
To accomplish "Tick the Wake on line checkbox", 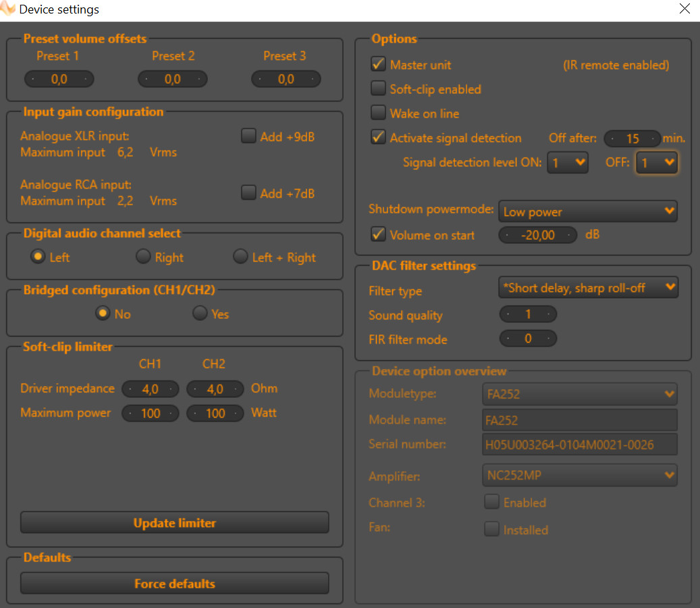I will [x=378, y=112].
